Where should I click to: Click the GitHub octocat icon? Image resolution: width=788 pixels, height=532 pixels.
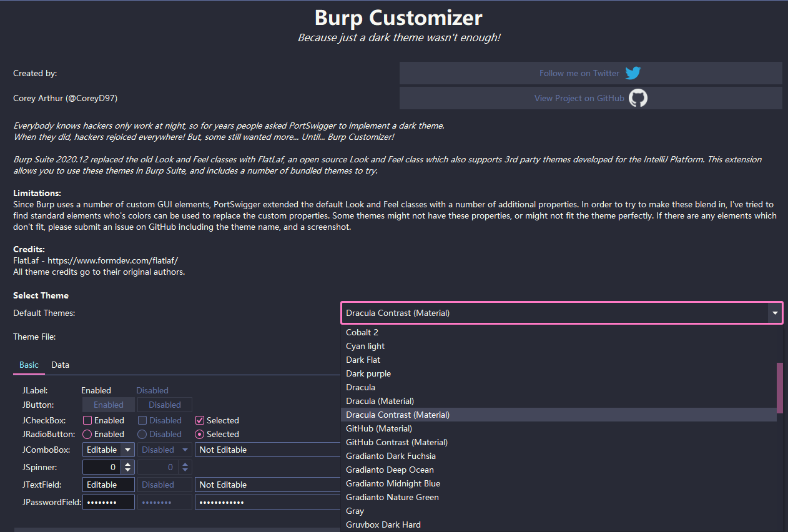pos(638,97)
